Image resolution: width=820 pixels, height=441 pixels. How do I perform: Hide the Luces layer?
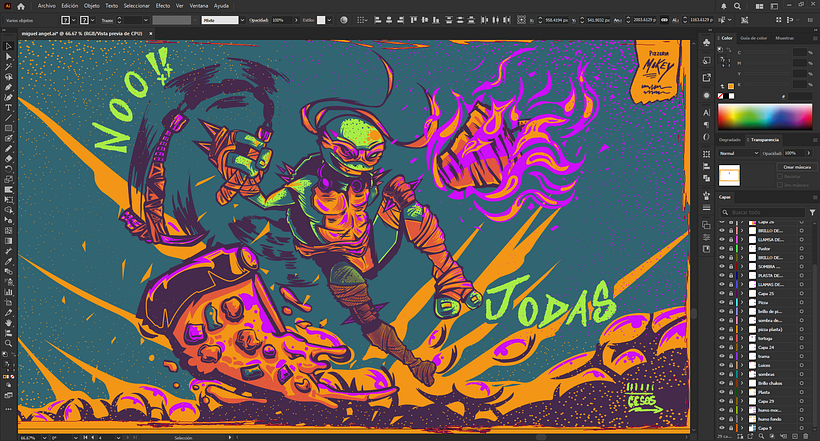pyautogui.click(x=722, y=365)
